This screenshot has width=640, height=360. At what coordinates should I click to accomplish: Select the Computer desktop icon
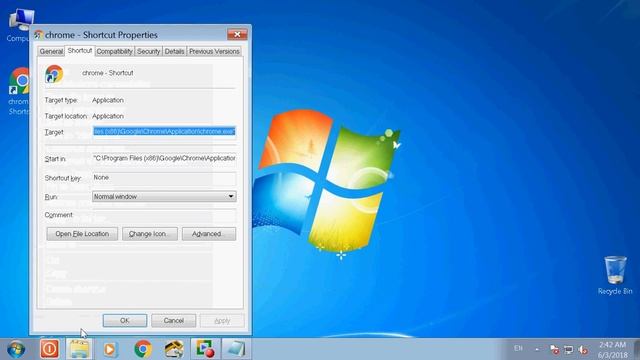click(x=18, y=25)
